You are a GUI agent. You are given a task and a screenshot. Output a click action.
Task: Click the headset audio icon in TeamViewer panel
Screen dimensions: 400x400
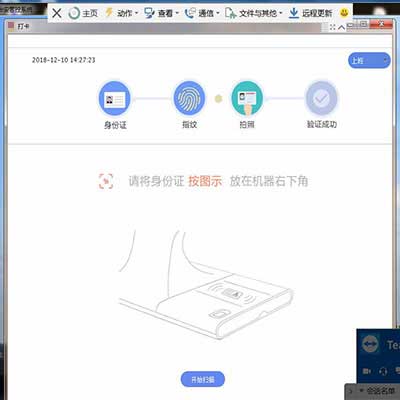[x=383, y=371]
